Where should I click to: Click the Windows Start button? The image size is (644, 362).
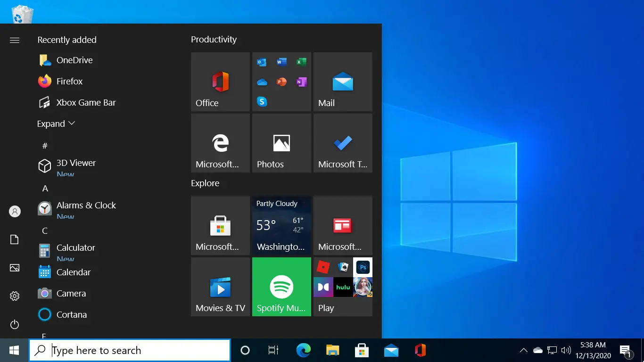pyautogui.click(x=14, y=350)
